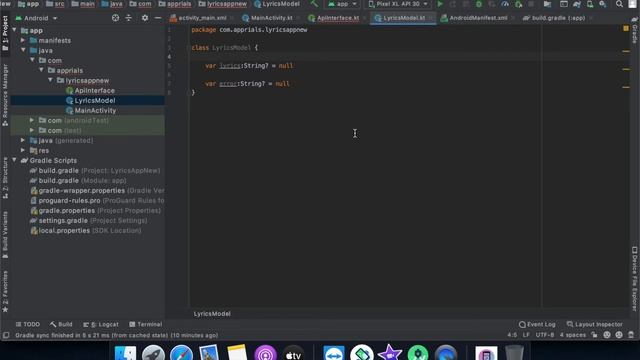Click the yellow inspection warning indicator
This screenshot has height=360, width=640.
626,28
